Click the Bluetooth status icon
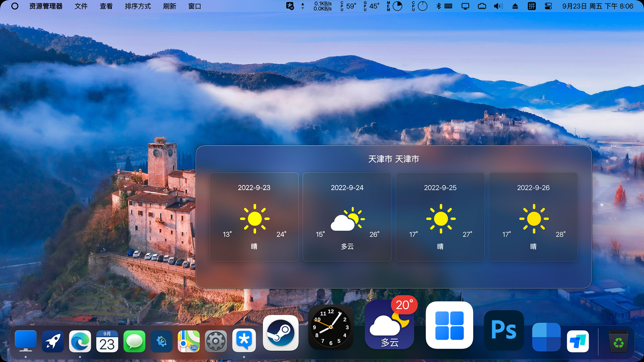The height and width of the screenshot is (362, 644). [x=438, y=6]
